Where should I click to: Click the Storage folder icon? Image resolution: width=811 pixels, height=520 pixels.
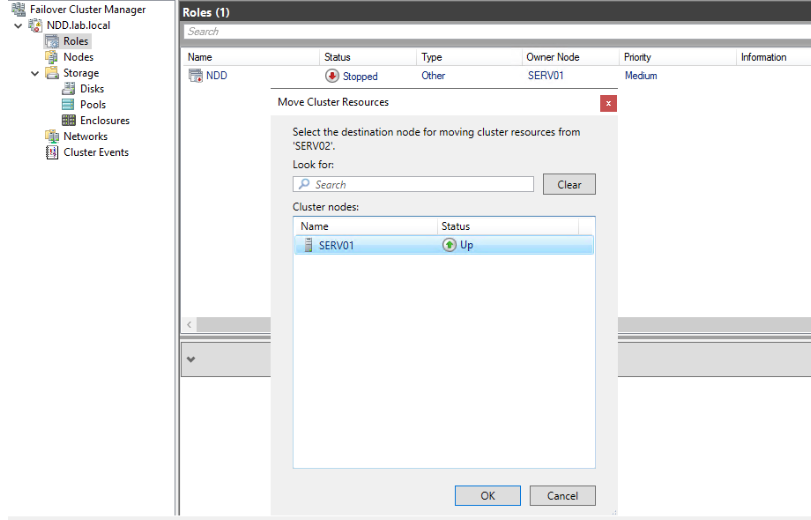pos(52,72)
